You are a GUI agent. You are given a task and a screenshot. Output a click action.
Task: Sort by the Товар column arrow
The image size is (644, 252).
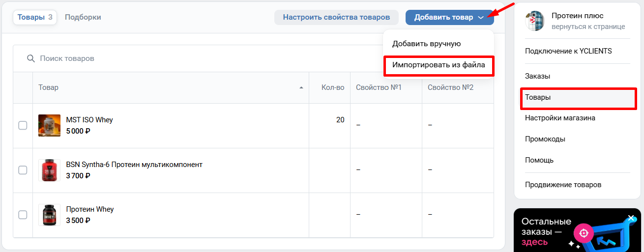[x=301, y=88]
